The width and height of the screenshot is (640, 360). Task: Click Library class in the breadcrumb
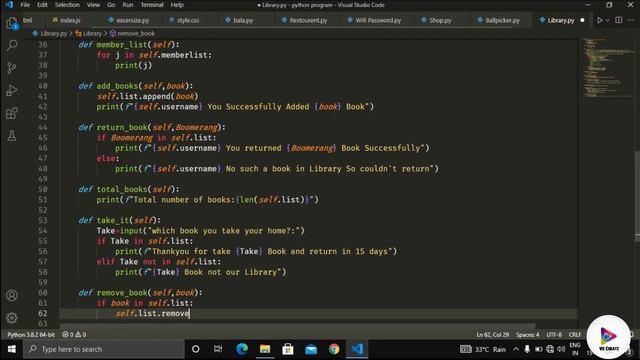(x=92, y=33)
